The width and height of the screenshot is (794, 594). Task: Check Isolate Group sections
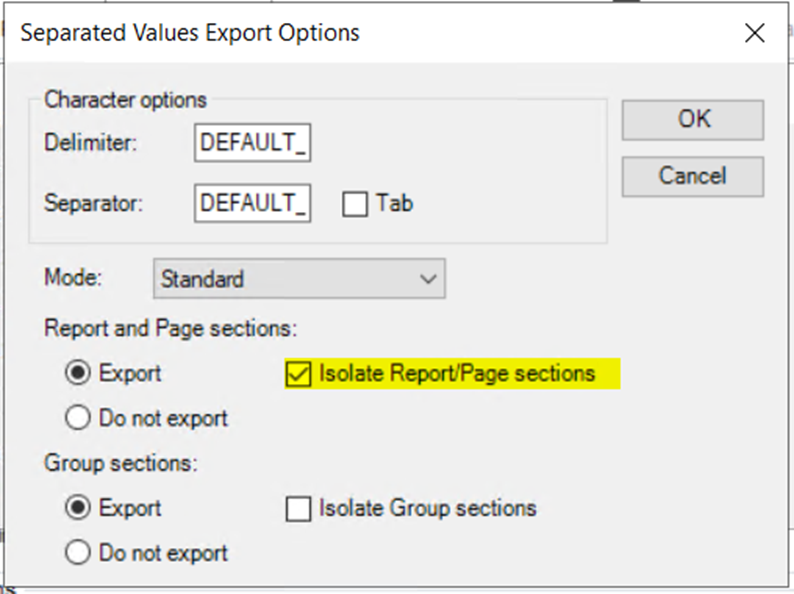pyautogui.click(x=299, y=509)
